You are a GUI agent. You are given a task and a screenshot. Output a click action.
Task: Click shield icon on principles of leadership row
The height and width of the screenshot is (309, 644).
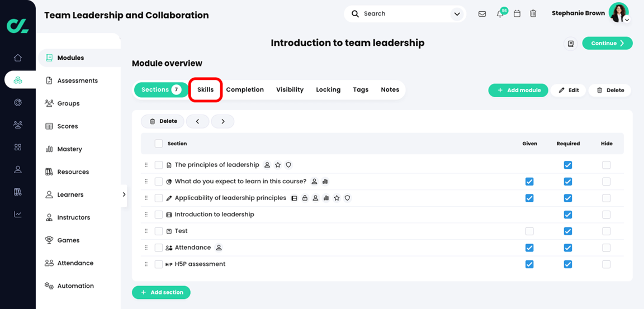[x=288, y=165]
